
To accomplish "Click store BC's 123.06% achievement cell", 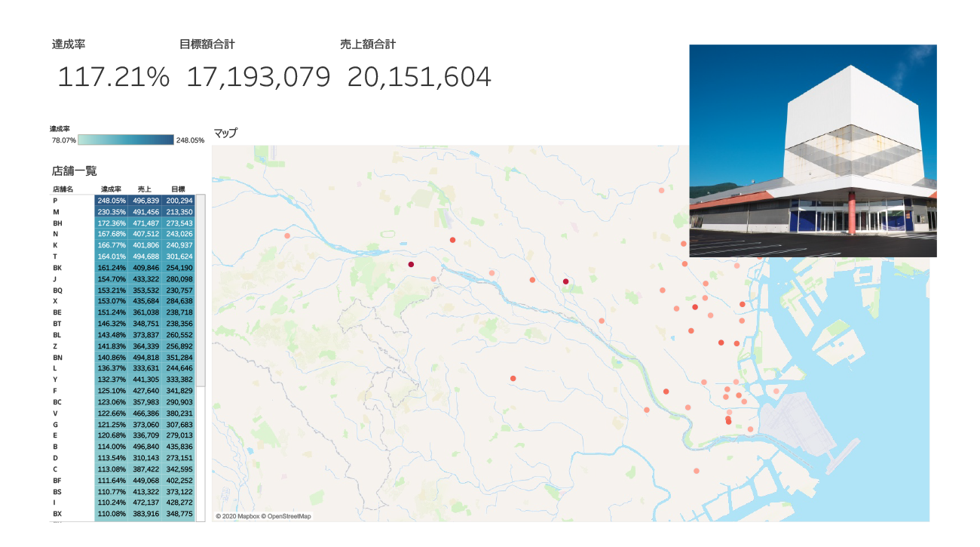I will click(111, 402).
